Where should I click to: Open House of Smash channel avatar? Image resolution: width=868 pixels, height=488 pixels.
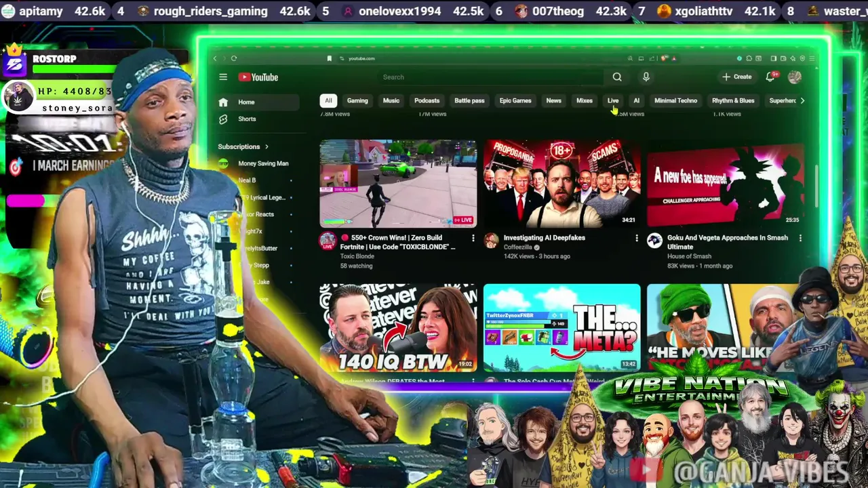click(654, 241)
